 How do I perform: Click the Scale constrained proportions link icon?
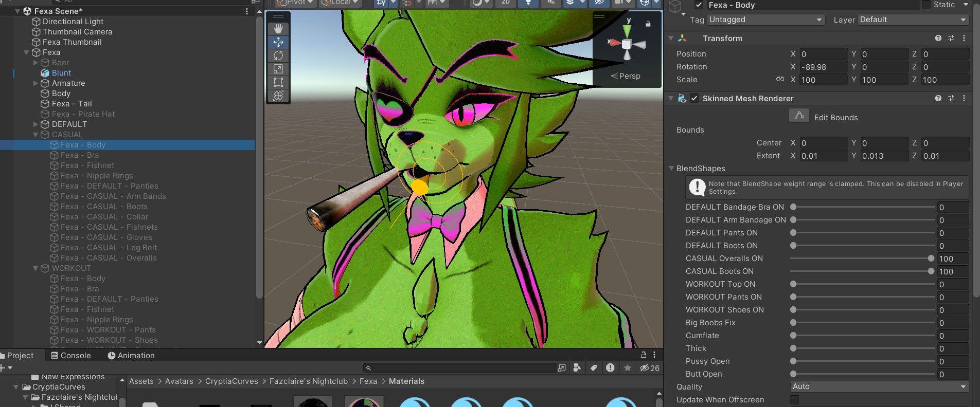pos(780,80)
